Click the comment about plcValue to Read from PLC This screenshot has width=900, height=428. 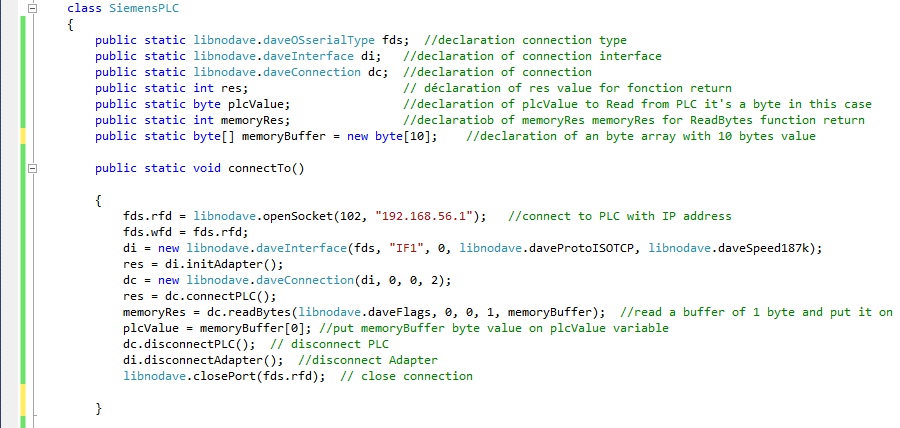click(x=637, y=104)
